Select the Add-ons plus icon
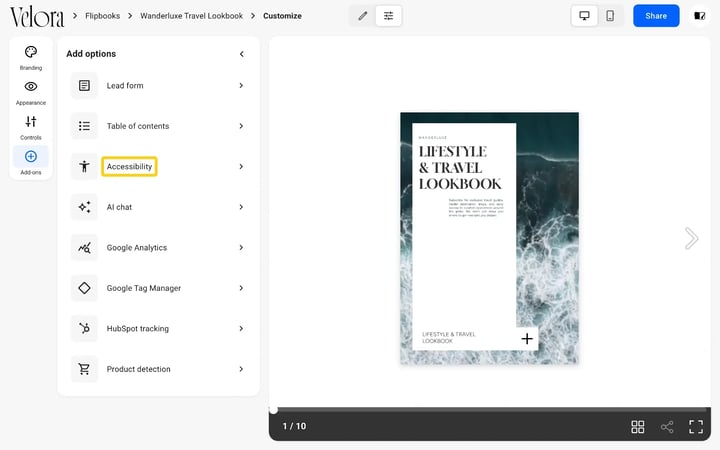The height and width of the screenshot is (450, 720). tap(31, 157)
